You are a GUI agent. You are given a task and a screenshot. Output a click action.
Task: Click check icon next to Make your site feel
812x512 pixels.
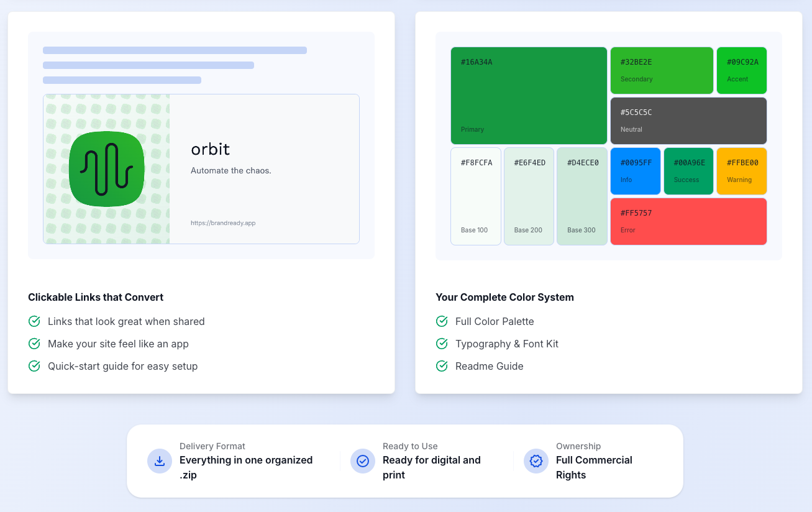34,344
